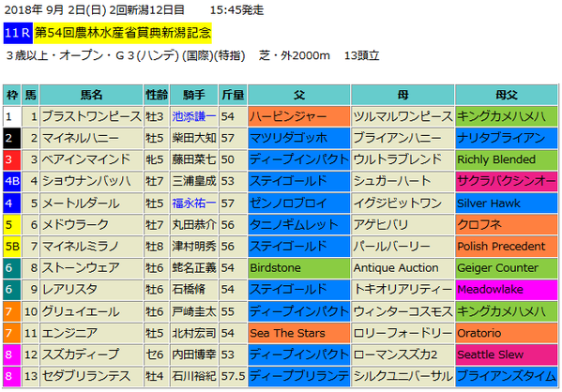Click jockey link 池添謙一

point(194,117)
